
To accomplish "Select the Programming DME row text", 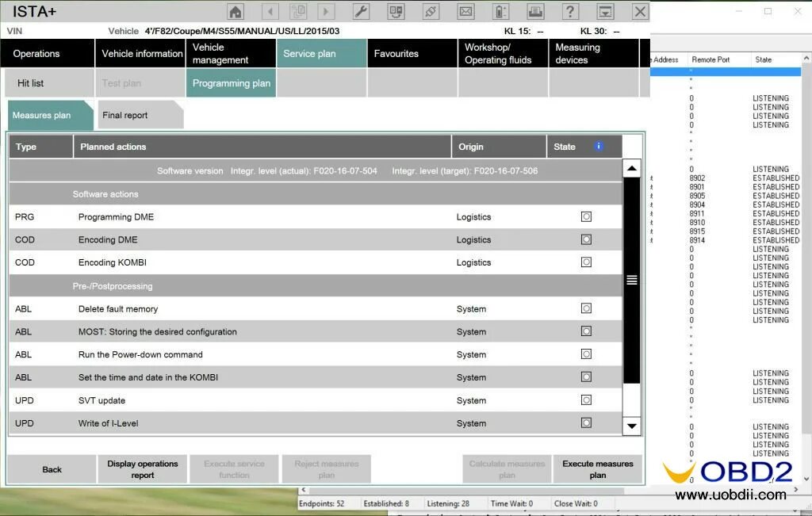I will [116, 217].
